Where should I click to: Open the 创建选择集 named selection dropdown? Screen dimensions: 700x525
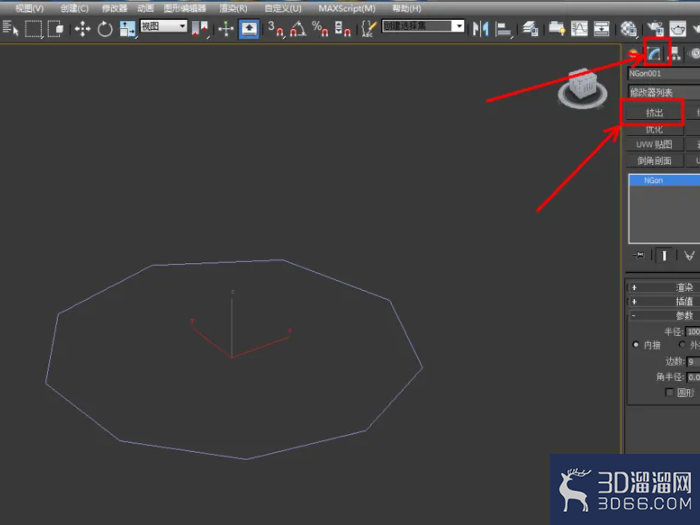click(423, 26)
